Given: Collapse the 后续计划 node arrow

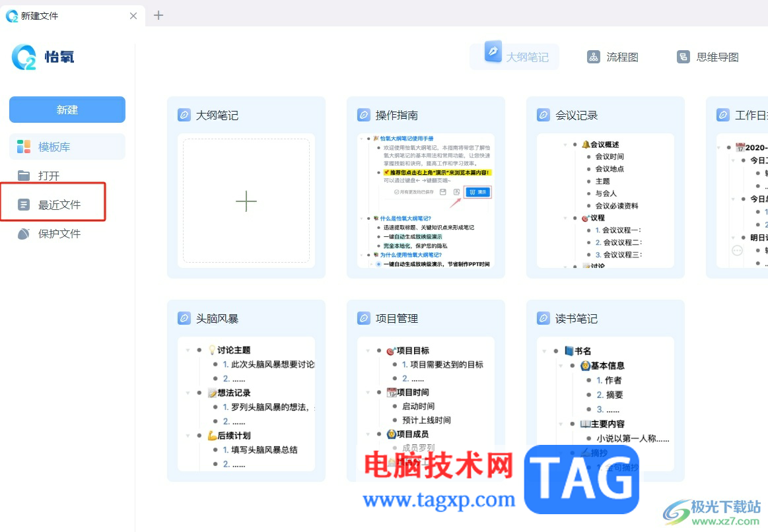Looking at the screenshot, I should pyautogui.click(x=188, y=436).
